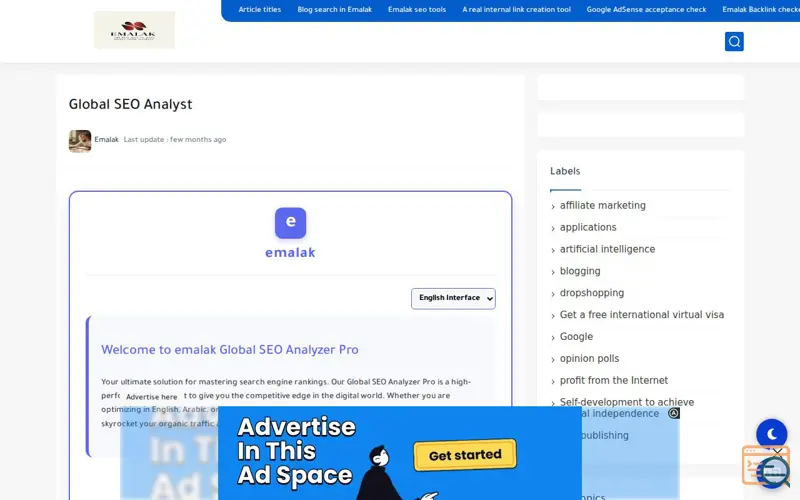800x500 pixels.
Task: Open the English Interface language dropdown
Action: tap(453, 298)
